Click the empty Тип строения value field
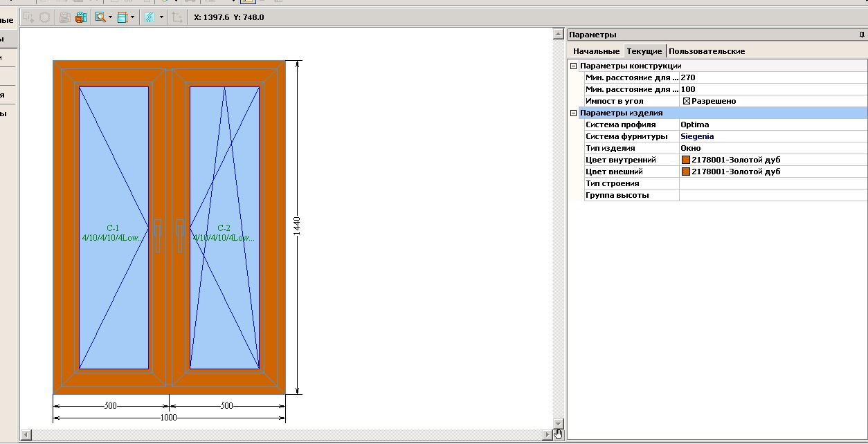Viewport: 868px width, 444px height. click(772, 183)
